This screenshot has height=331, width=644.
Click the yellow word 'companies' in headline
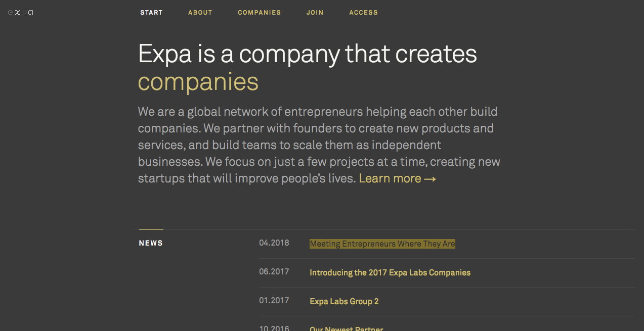point(198,82)
